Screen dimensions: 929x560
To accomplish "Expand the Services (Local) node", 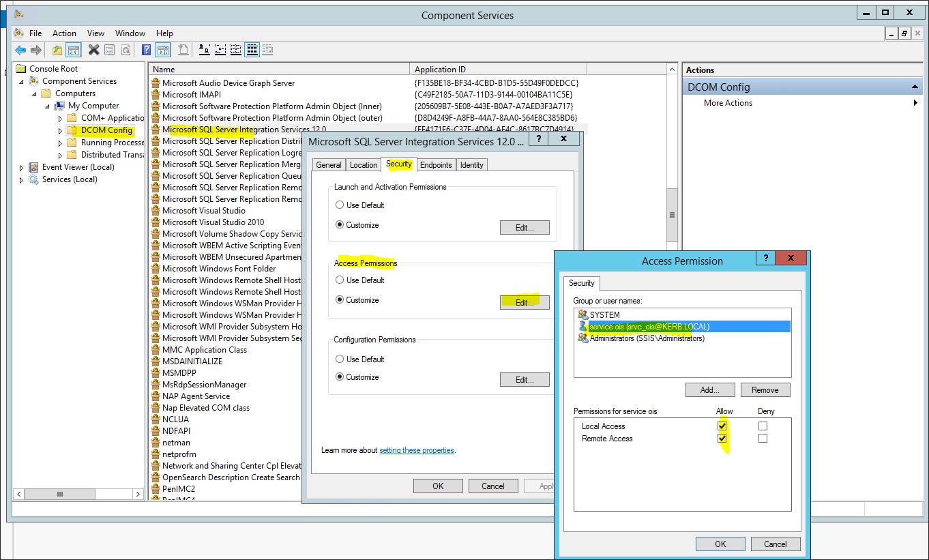I will click(x=21, y=179).
